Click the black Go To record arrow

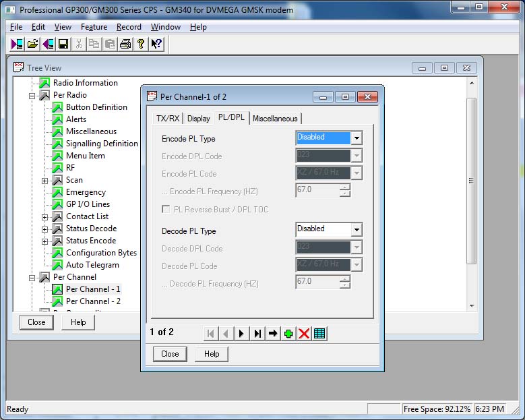point(273,334)
